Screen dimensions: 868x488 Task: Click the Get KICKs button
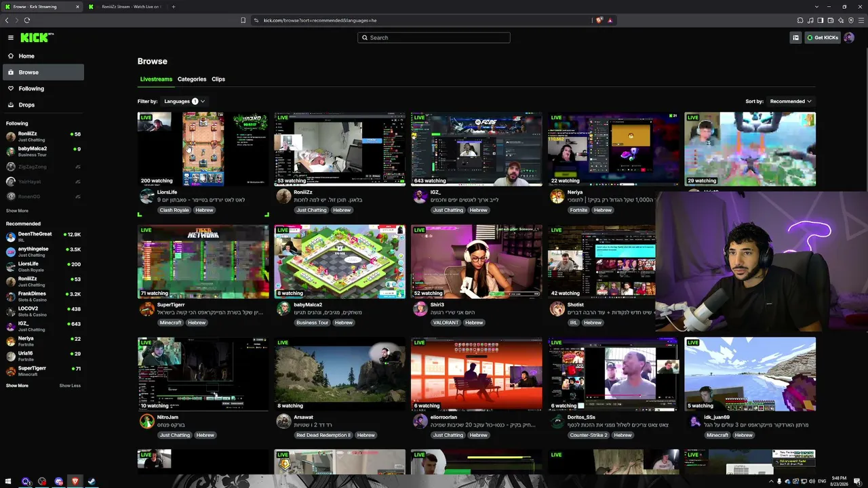pyautogui.click(x=823, y=38)
